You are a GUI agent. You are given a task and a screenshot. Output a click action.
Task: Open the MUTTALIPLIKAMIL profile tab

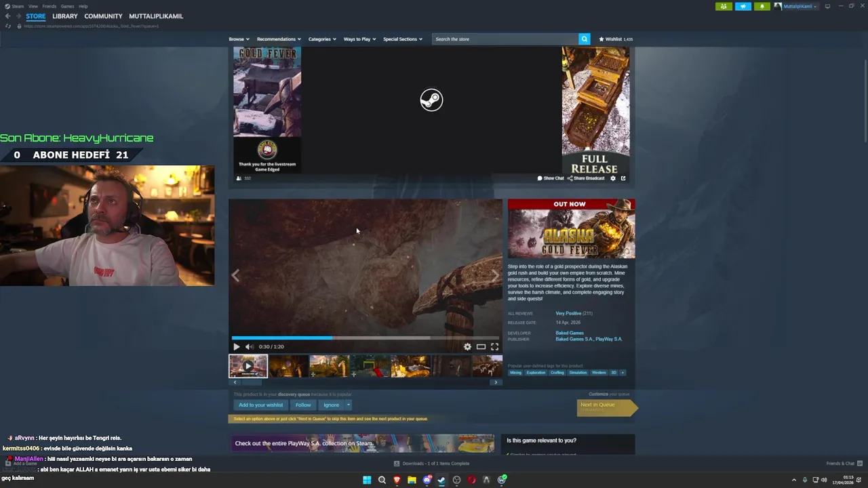click(156, 16)
